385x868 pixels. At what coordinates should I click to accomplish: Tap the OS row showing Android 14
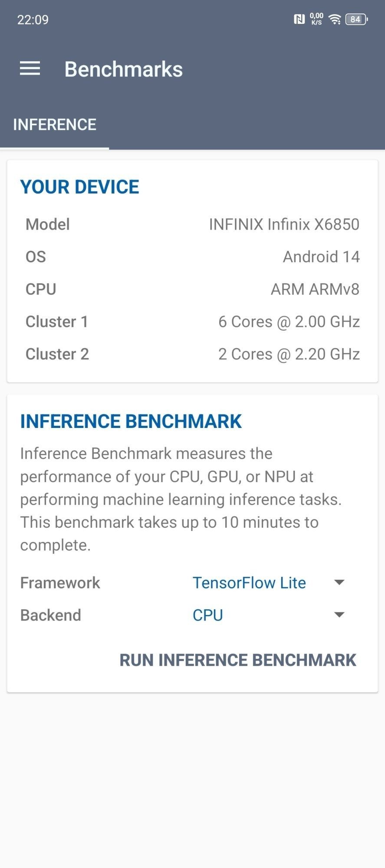tap(192, 257)
